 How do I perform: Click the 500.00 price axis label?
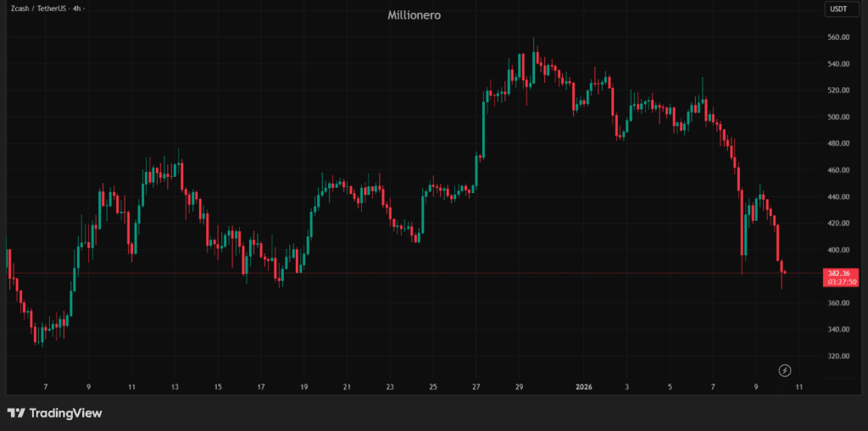(838, 117)
